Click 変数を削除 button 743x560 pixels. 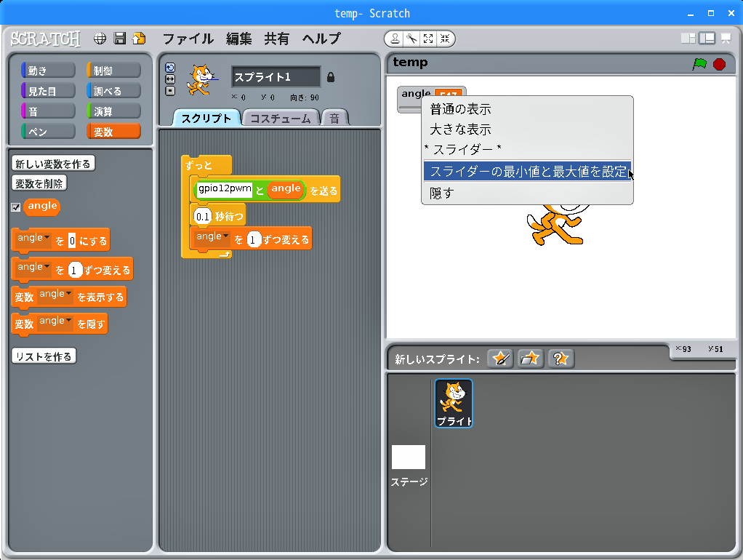(x=39, y=183)
